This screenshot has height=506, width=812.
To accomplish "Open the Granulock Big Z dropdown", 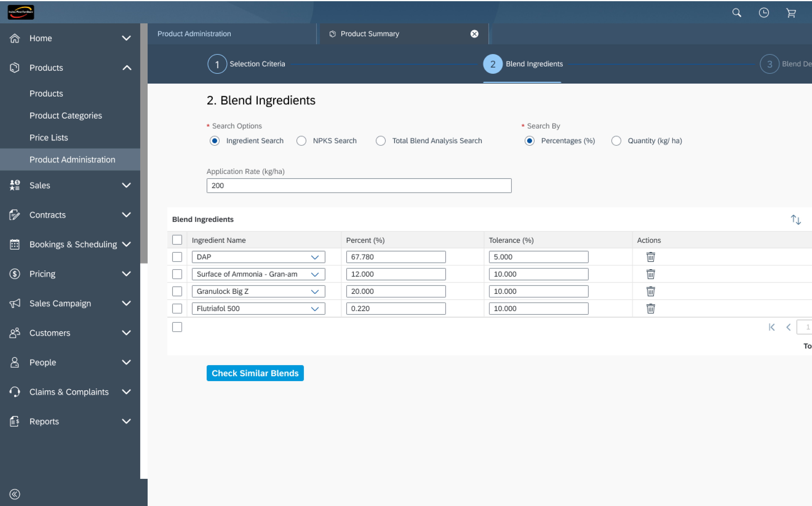I will click(315, 291).
